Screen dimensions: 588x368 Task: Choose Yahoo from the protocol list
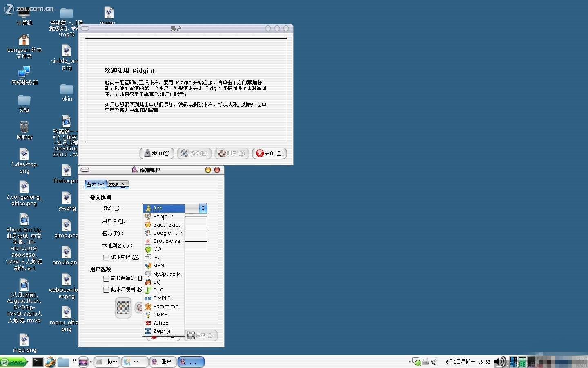coord(164,323)
